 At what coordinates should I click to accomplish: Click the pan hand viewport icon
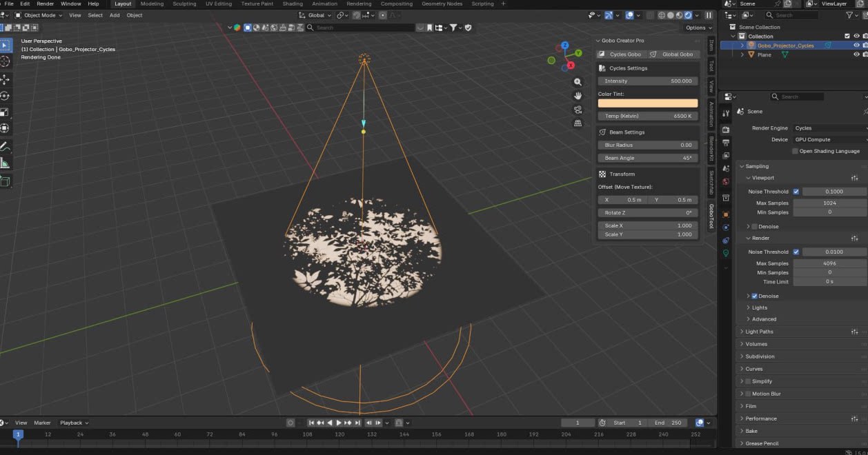(578, 96)
